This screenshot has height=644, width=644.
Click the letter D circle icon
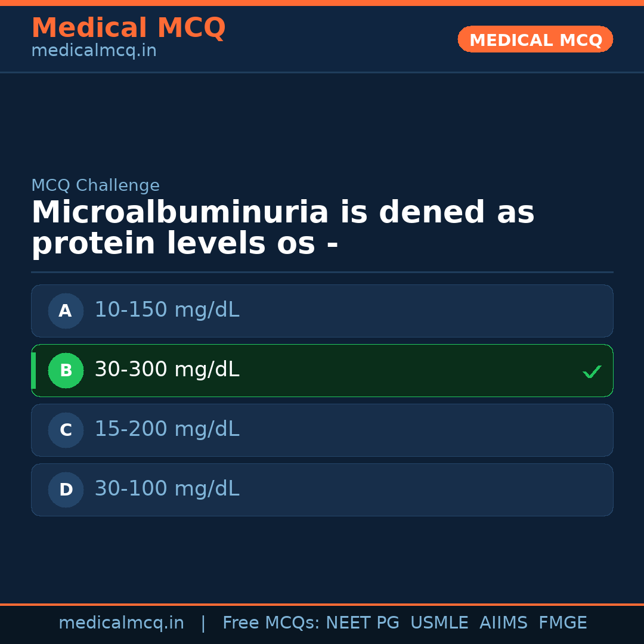(x=66, y=490)
